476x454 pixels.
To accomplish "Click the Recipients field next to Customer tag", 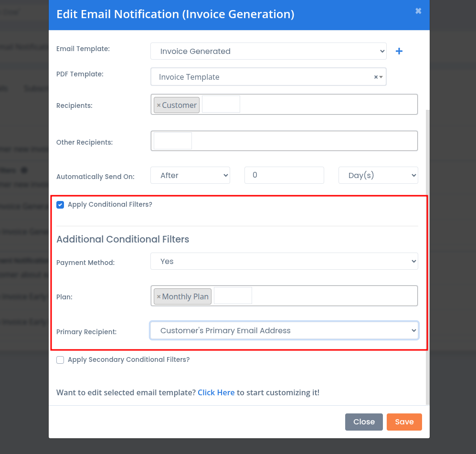I will (221, 104).
